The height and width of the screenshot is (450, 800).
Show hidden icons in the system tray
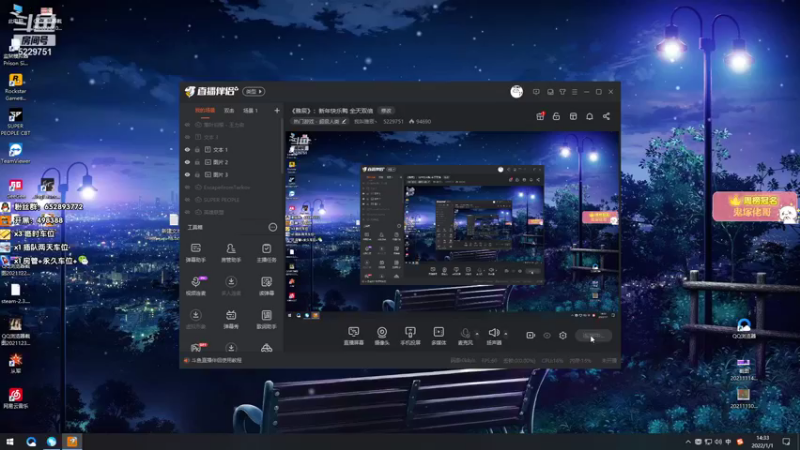click(x=688, y=442)
